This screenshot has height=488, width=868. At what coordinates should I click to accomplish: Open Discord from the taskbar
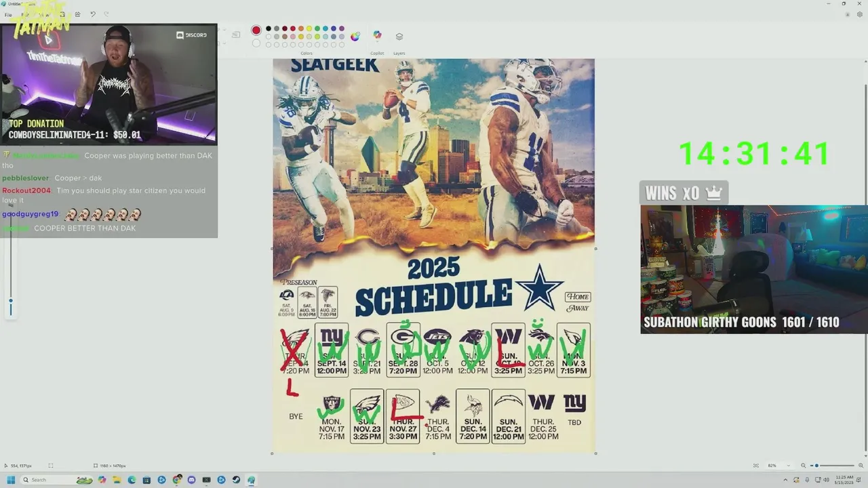point(191,480)
